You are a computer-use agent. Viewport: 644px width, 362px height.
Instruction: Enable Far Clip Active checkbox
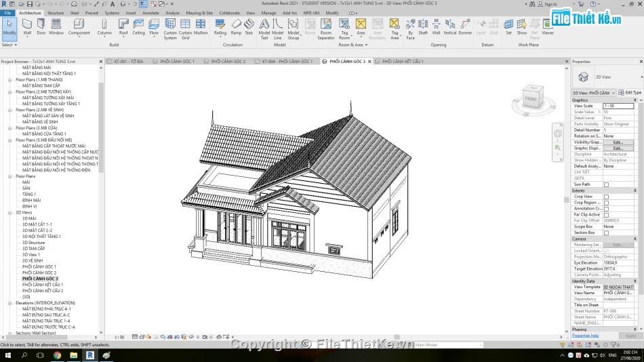click(x=606, y=215)
